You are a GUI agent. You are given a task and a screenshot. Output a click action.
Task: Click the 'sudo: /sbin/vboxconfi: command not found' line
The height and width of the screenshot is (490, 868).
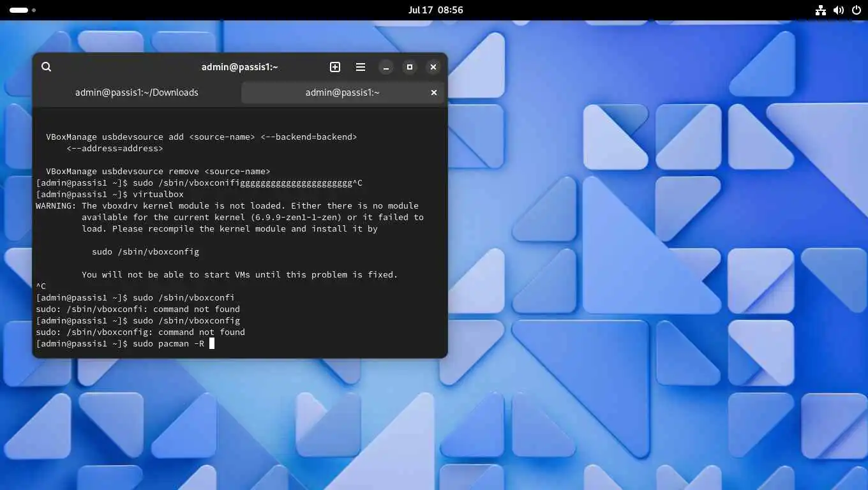pos(138,309)
